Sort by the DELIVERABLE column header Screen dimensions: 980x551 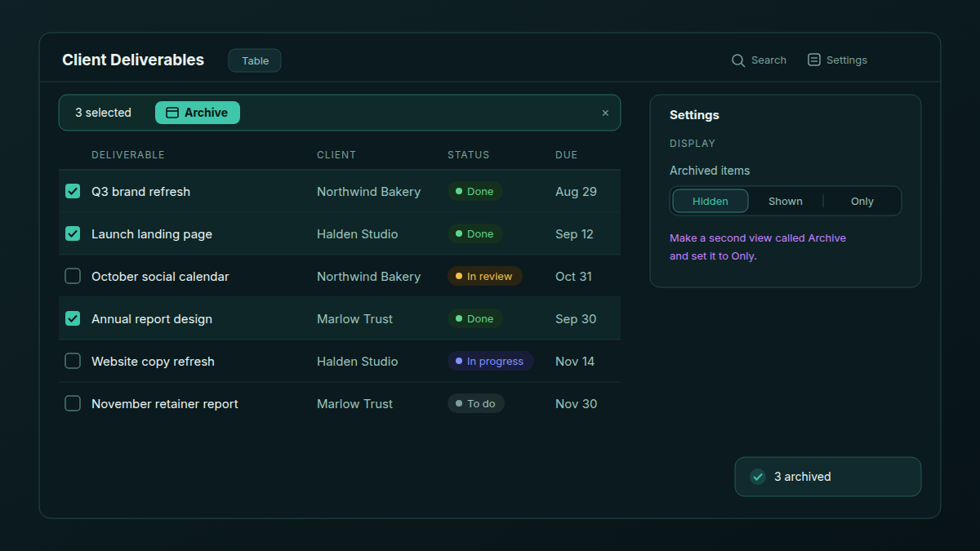[x=128, y=154]
